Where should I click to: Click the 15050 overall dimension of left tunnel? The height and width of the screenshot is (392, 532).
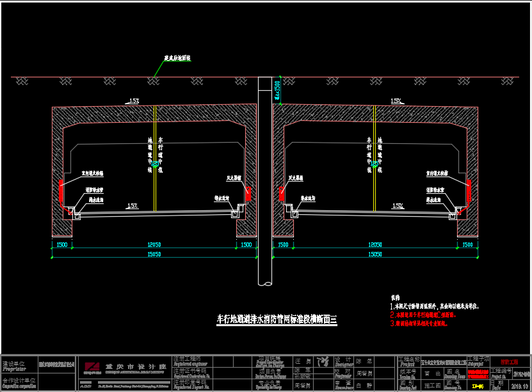(x=154, y=254)
